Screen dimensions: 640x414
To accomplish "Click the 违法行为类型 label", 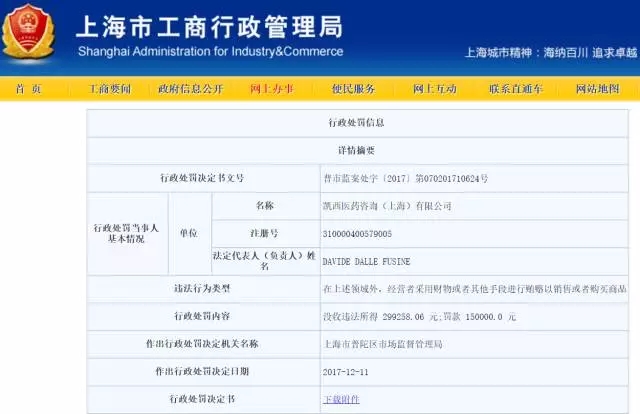I will [x=202, y=289].
